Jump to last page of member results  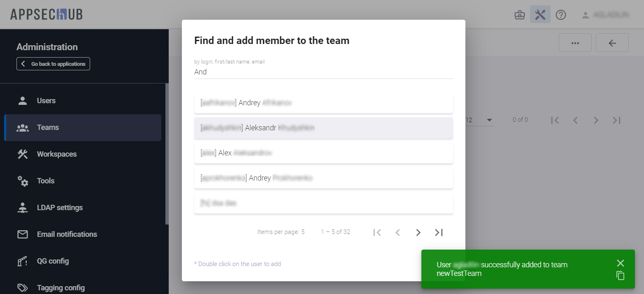coord(439,232)
